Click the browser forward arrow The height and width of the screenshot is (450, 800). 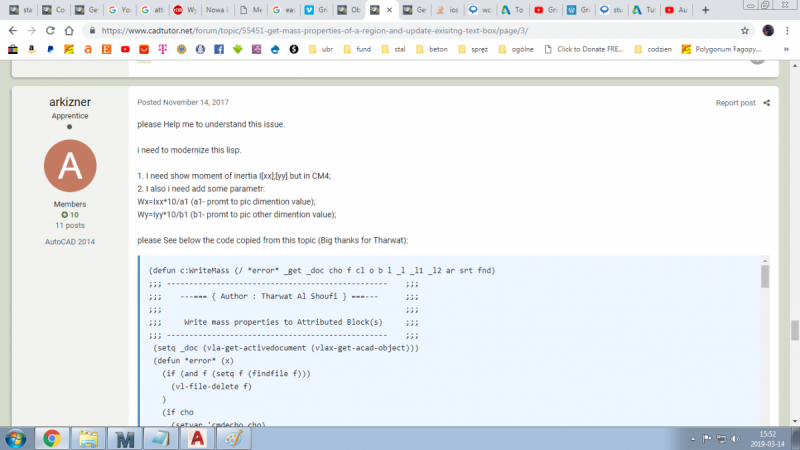click(x=32, y=31)
